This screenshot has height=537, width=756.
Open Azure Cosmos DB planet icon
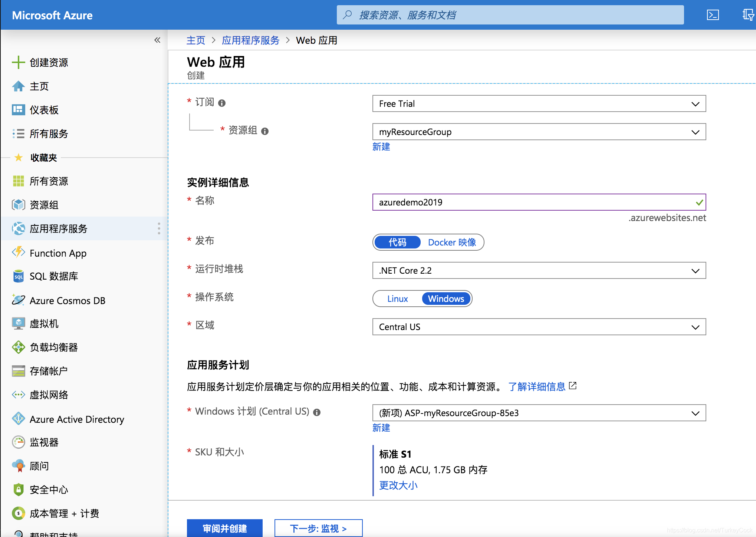(18, 300)
